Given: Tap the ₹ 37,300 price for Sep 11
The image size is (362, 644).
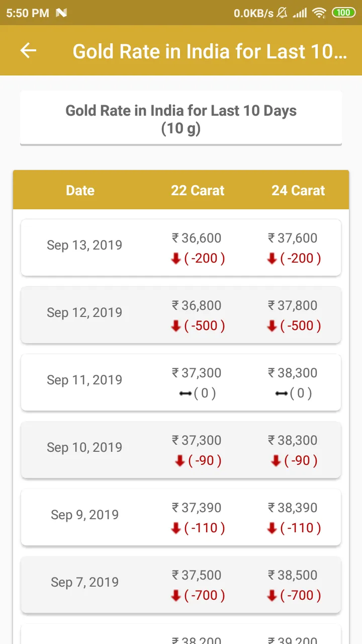Looking at the screenshot, I should point(197,373).
